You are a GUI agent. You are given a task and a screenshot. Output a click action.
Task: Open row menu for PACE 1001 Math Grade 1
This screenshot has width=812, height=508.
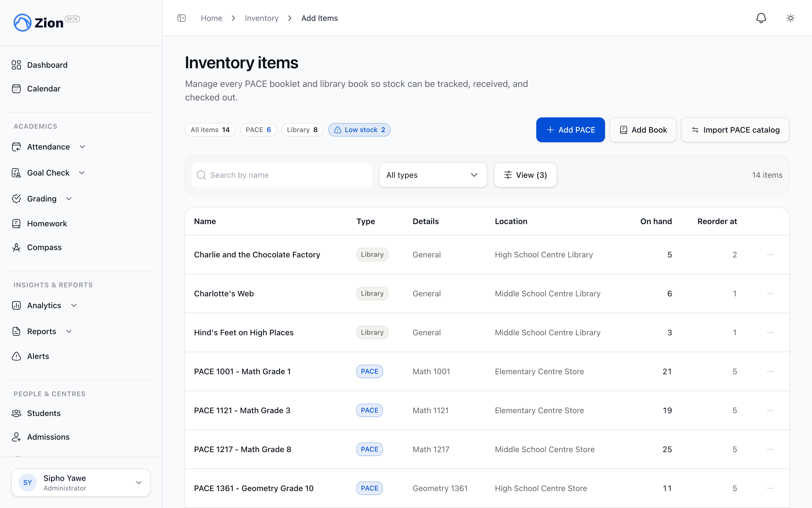(770, 372)
